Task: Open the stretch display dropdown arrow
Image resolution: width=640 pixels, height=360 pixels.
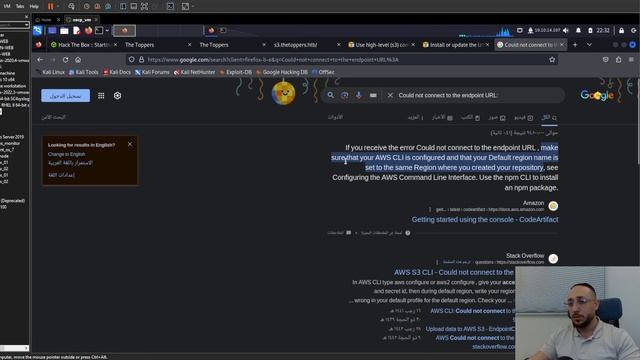Action: (x=193, y=6)
